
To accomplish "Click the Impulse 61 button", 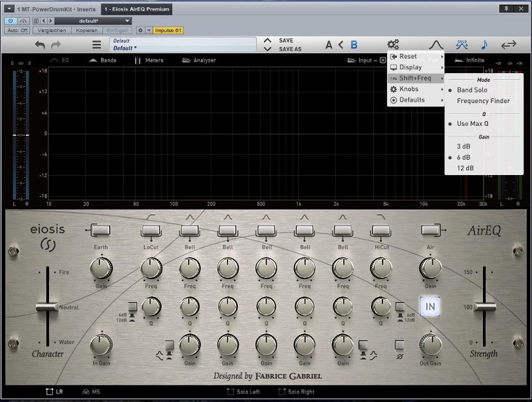I will tap(168, 31).
